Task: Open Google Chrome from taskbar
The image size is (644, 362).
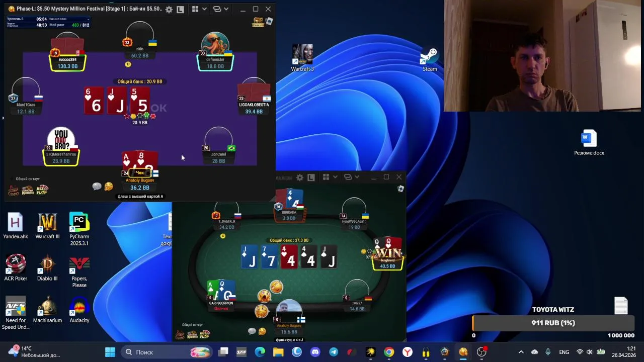Action: [x=389, y=352]
